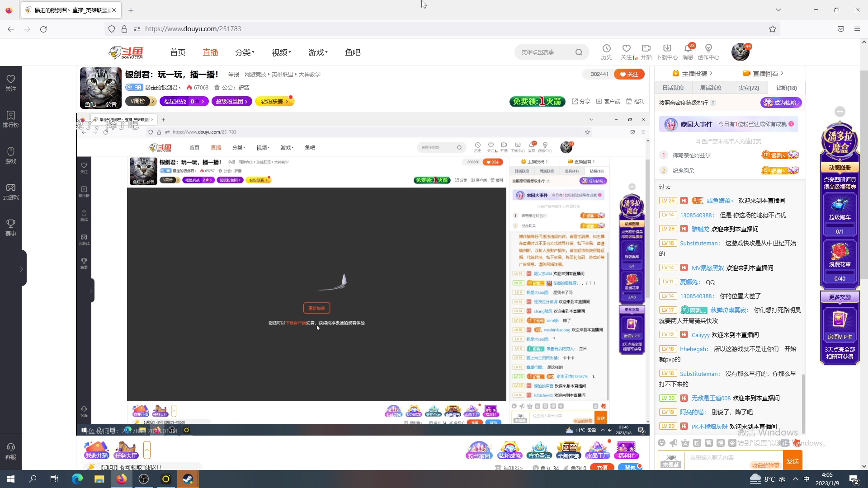Switch to the 日活跃度 daily activity tab
Screen dimensions: 868x488
click(x=672, y=87)
